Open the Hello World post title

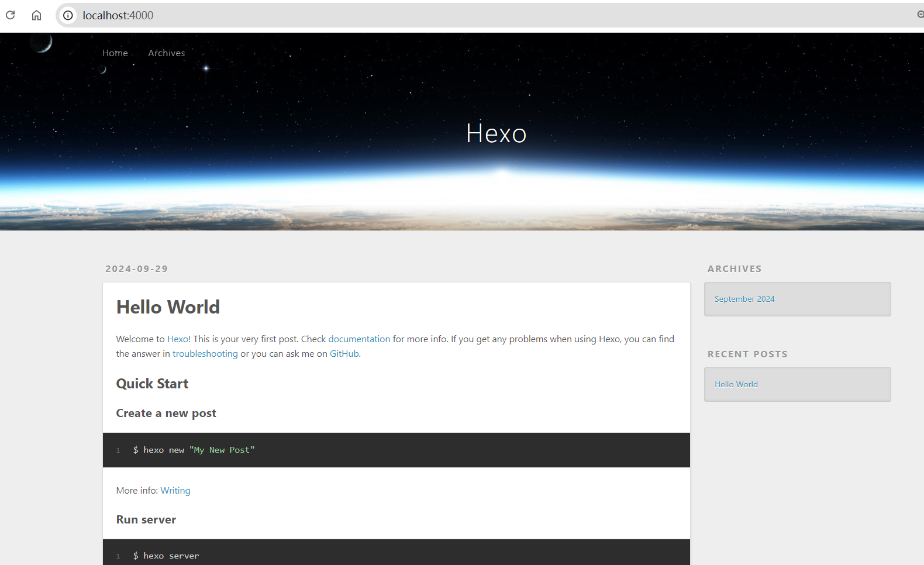point(168,307)
